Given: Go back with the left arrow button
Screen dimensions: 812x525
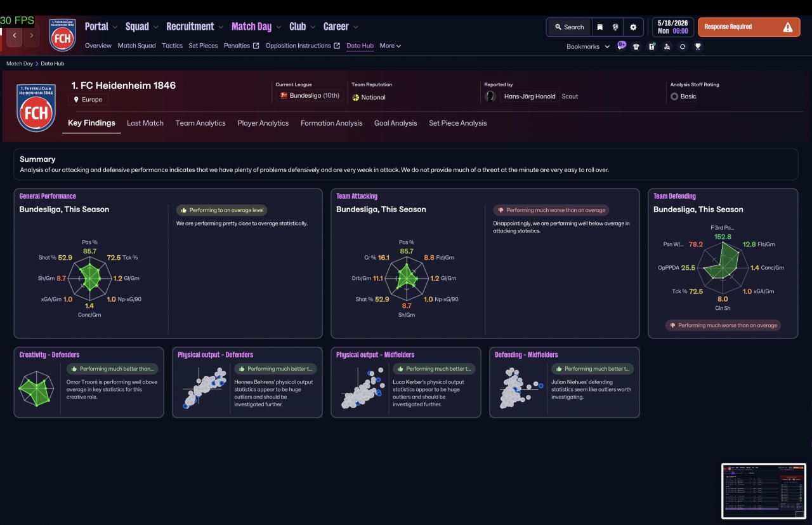Looking at the screenshot, I should coord(15,36).
